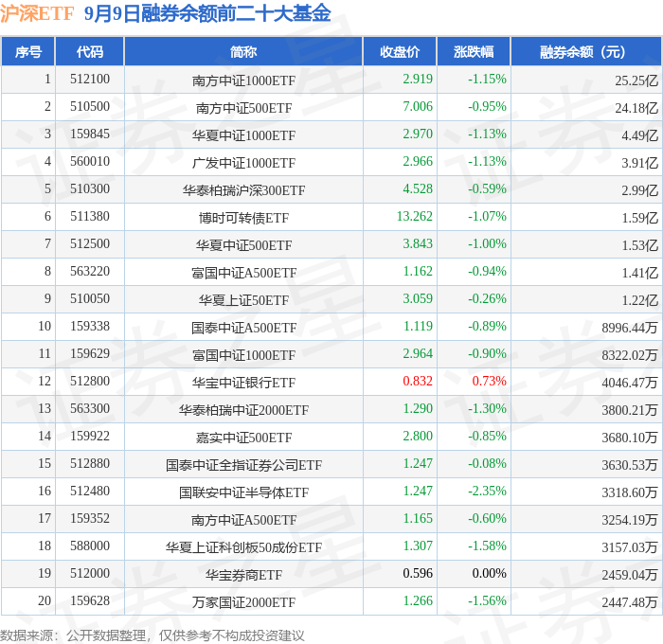Click the balance value 25.25亿

click(x=636, y=80)
